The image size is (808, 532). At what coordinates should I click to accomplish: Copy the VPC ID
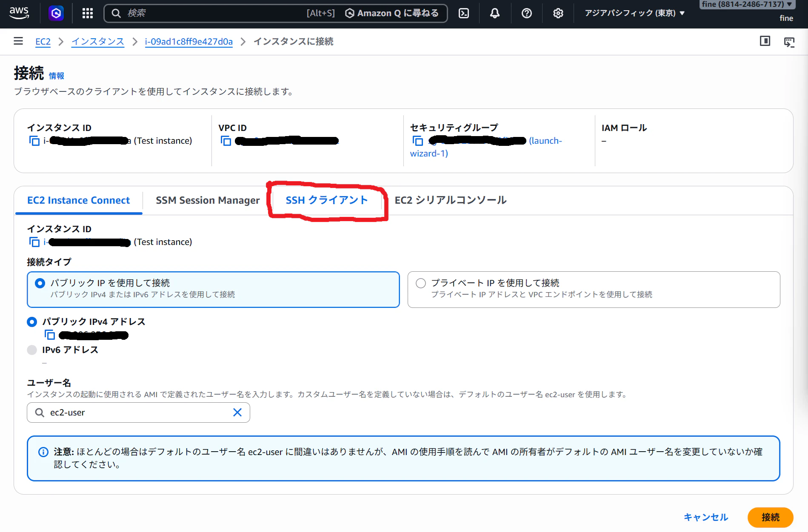226,141
